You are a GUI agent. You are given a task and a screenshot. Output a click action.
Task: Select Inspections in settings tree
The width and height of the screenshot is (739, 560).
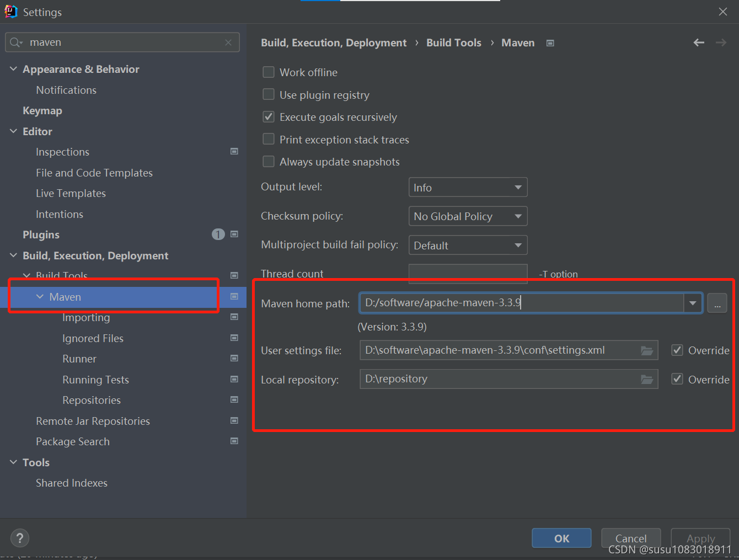click(x=62, y=152)
